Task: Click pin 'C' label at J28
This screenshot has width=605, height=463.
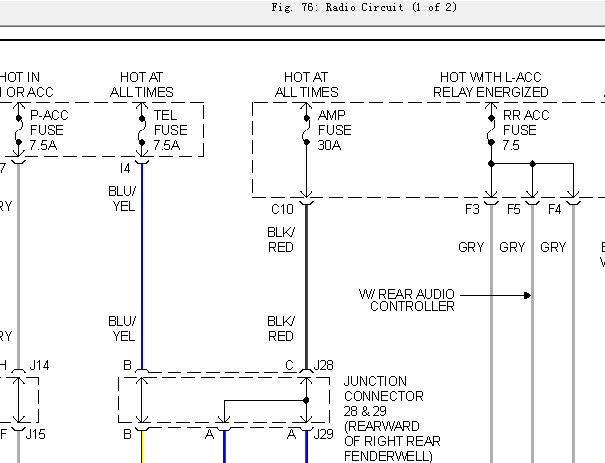Action: 289,365
